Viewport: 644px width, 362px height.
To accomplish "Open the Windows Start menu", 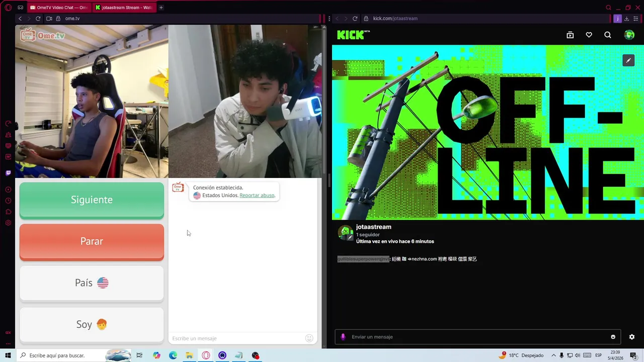I will click(8, 355).
